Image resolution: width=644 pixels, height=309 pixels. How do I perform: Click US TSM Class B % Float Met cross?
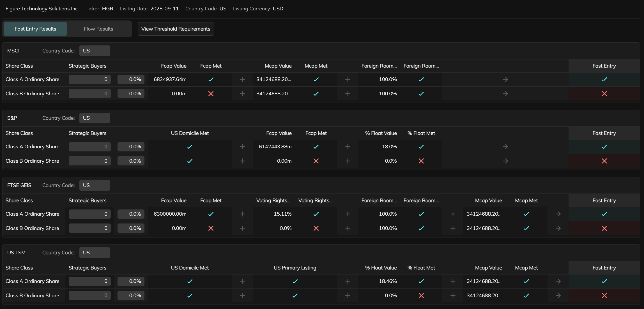click(421, 296)
